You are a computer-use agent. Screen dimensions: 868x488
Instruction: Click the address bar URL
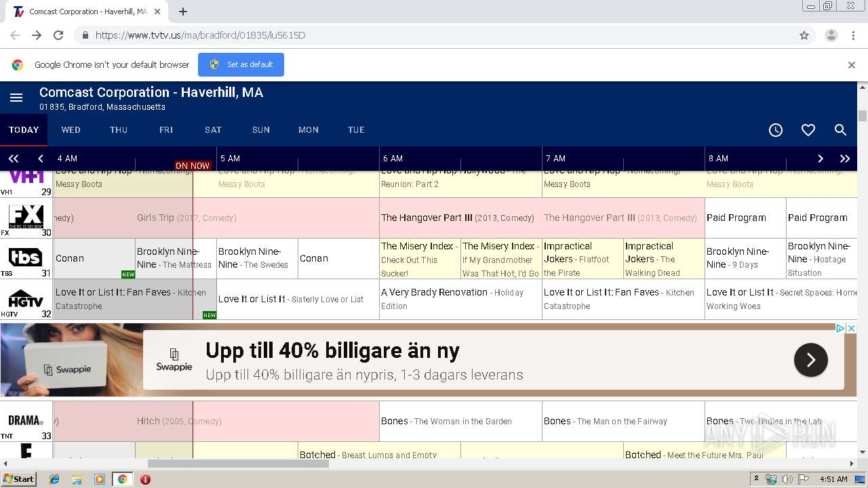click(200, 35)
